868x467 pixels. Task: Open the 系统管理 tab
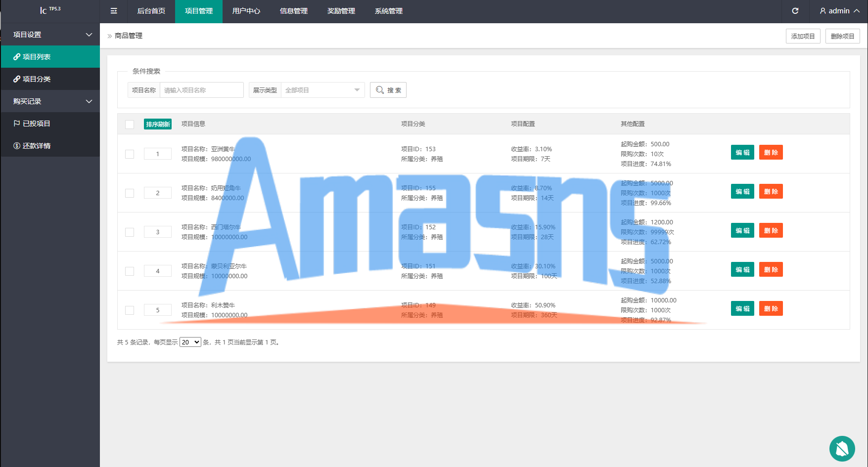coord(389,11)
